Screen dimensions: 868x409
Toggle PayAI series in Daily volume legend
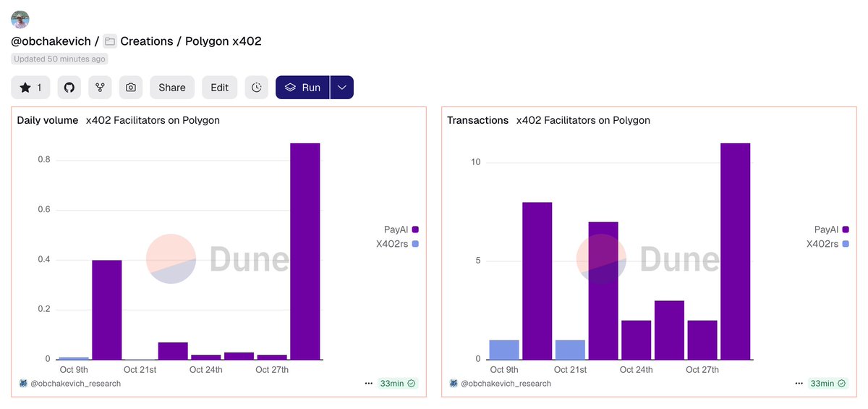pyautogui.click(x=399, y=229)
